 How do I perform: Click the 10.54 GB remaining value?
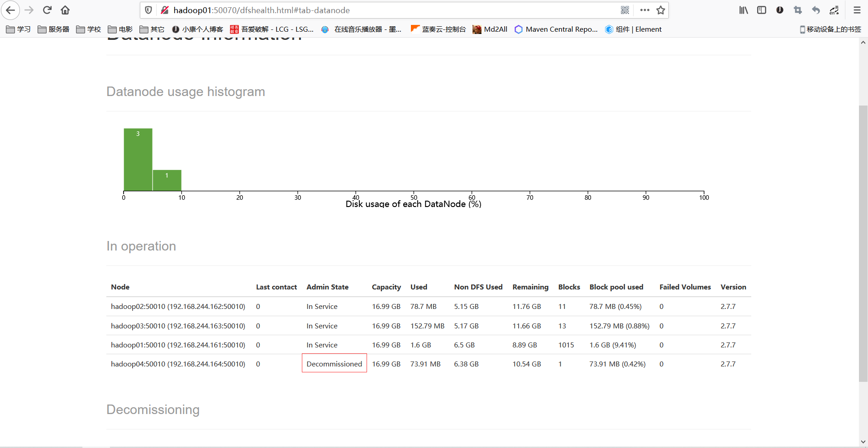click(x=527, y=364)
